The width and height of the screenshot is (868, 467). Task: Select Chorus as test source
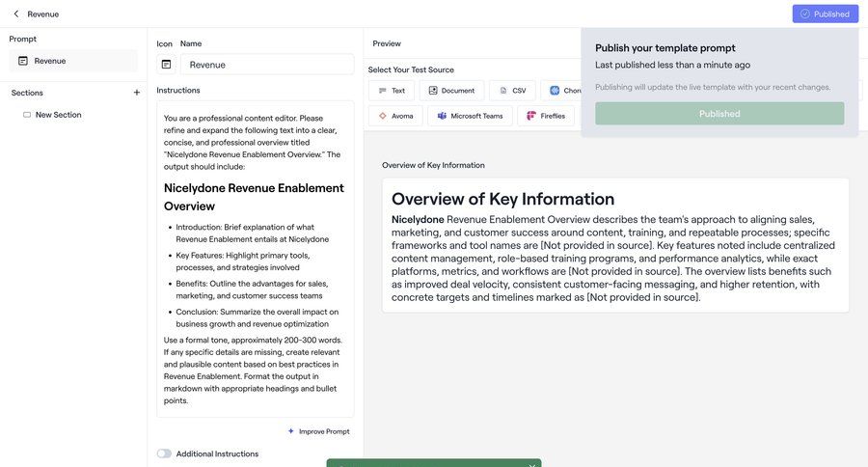561,91
